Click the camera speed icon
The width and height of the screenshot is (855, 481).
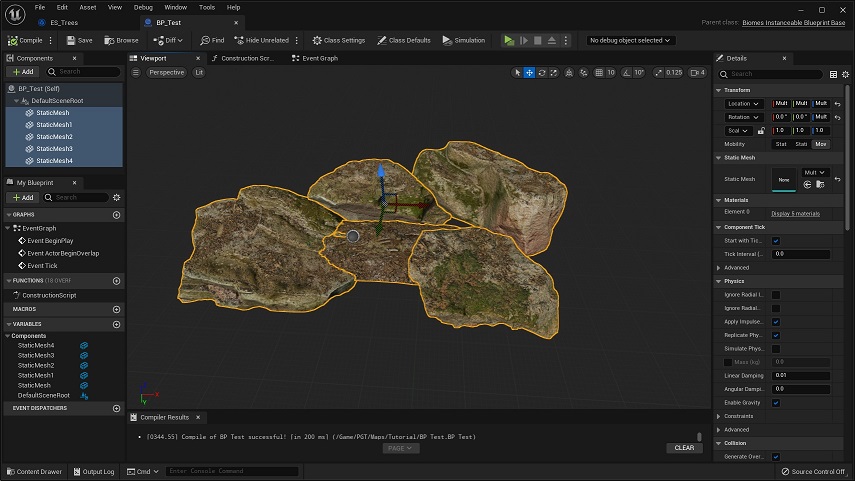692,73
